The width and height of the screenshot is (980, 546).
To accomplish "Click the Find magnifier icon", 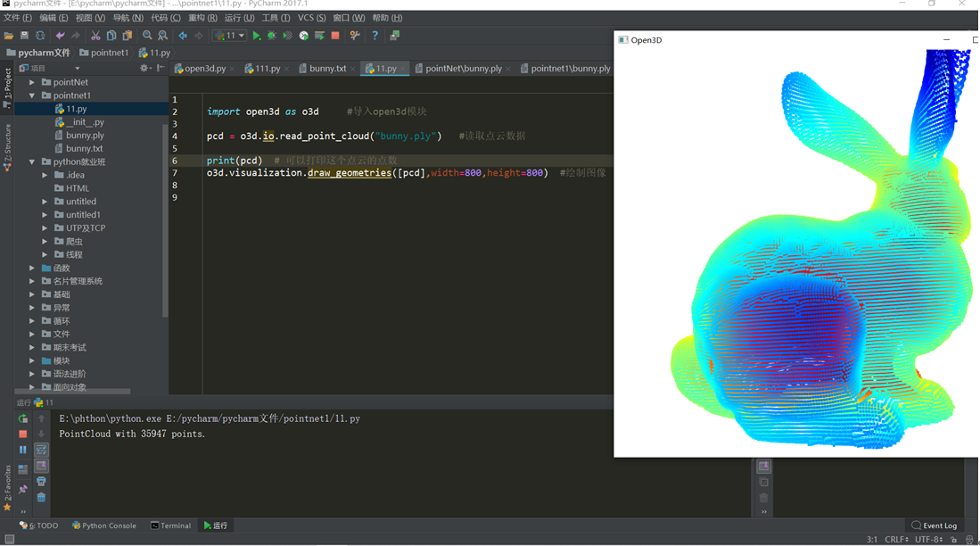I will [147, 36].
